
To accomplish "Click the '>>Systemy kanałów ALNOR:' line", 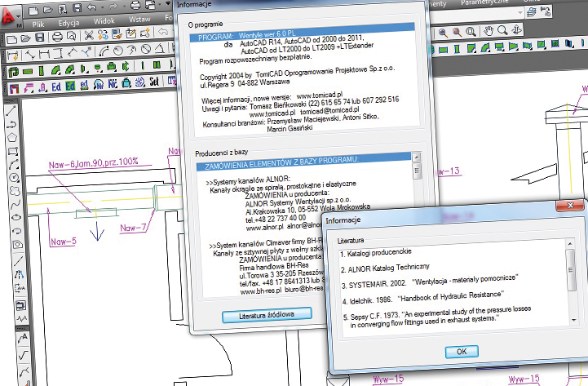I will tap(248, 180).
